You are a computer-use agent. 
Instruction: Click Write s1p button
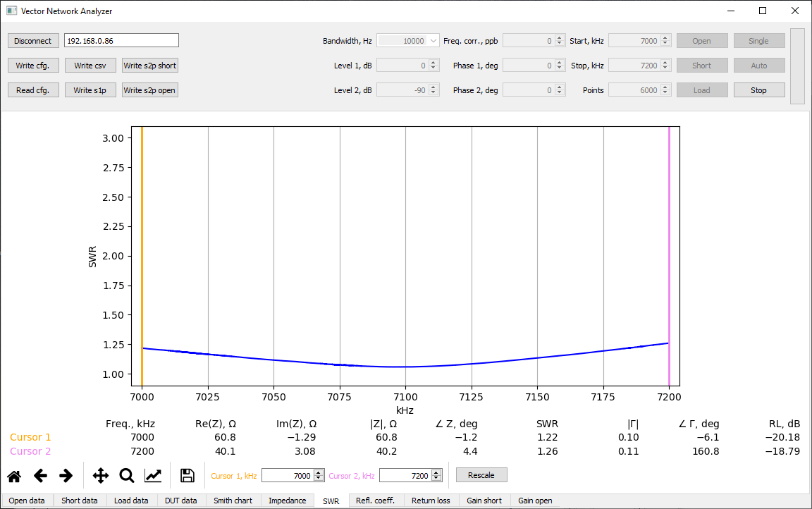[90, 90]
